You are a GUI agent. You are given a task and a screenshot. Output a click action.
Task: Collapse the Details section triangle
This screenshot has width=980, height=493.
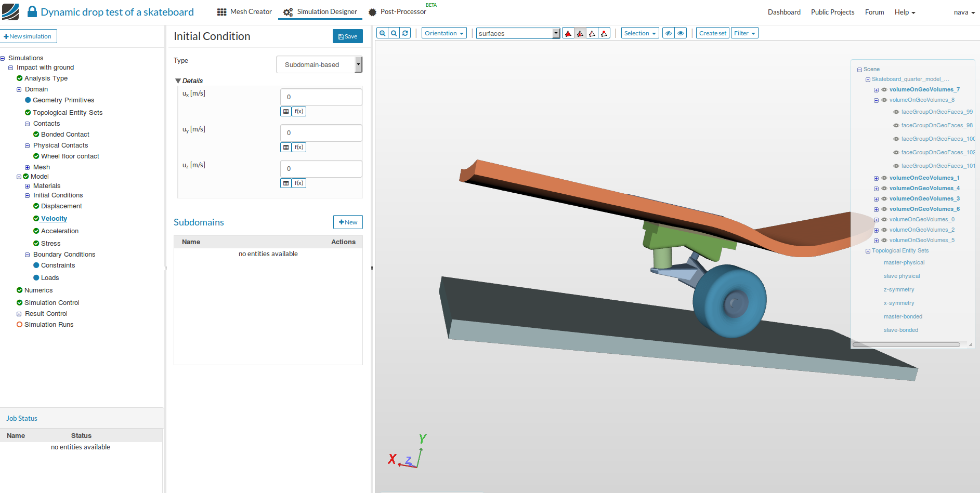click(178, 81)
